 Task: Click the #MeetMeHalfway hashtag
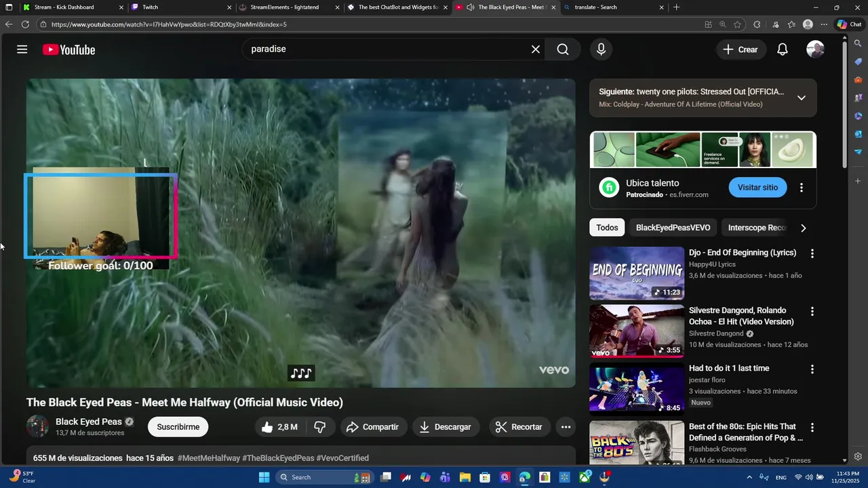click(x=209, y=458)
